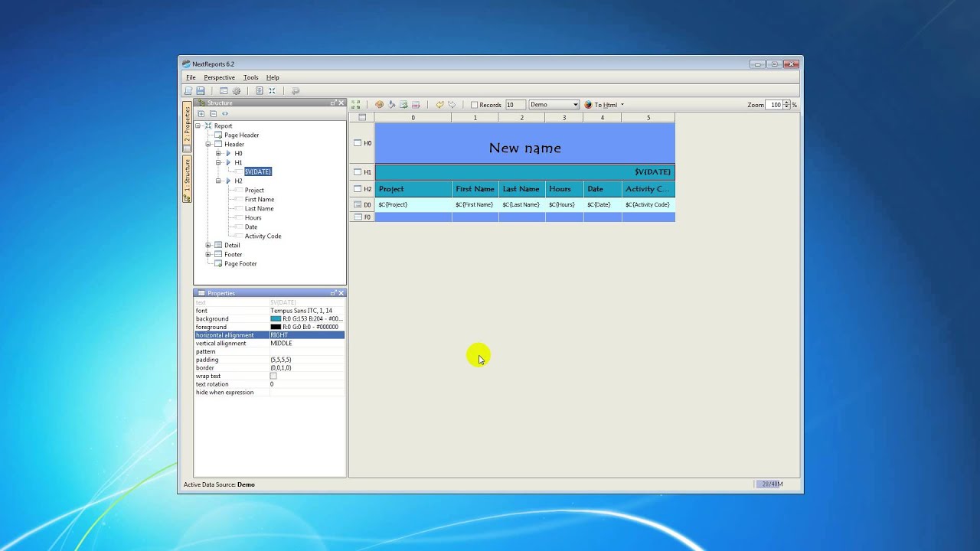Image resolution: width=980 pixels, height=551 pixels.
Task: Open the Tools menu
Action: tap(250, 77)
